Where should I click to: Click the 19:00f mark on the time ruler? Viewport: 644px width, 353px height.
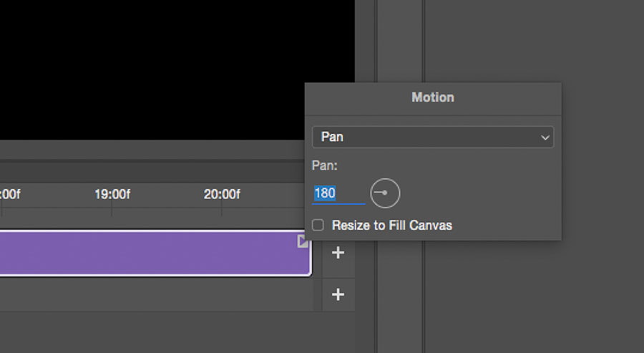(112, 194)
